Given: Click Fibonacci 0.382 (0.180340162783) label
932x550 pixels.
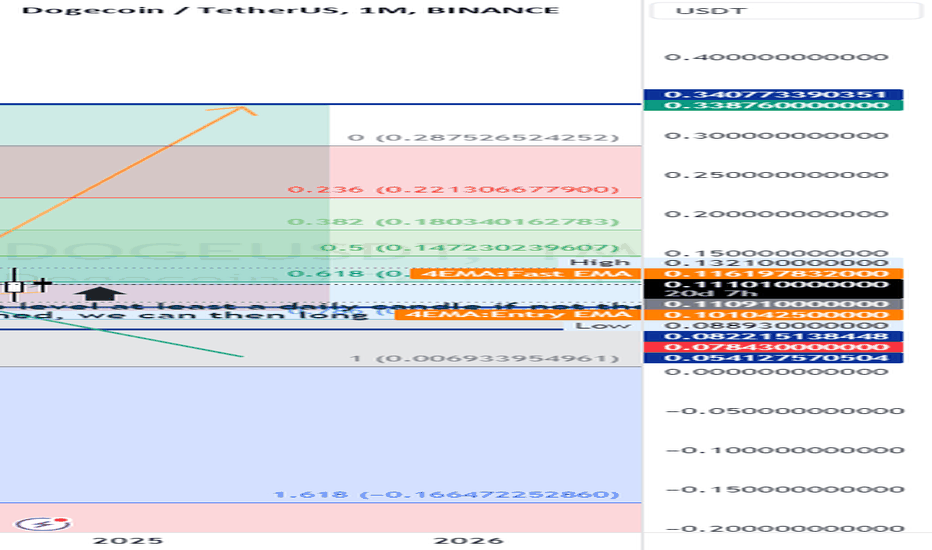Looking at the screenshot, I should coord(454,222).
